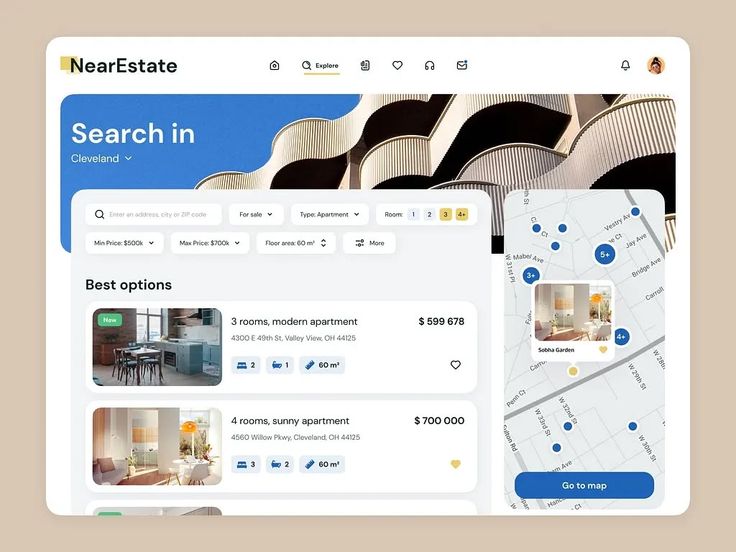Click bathroom badge on modern apartment

[x=280, y=365]
